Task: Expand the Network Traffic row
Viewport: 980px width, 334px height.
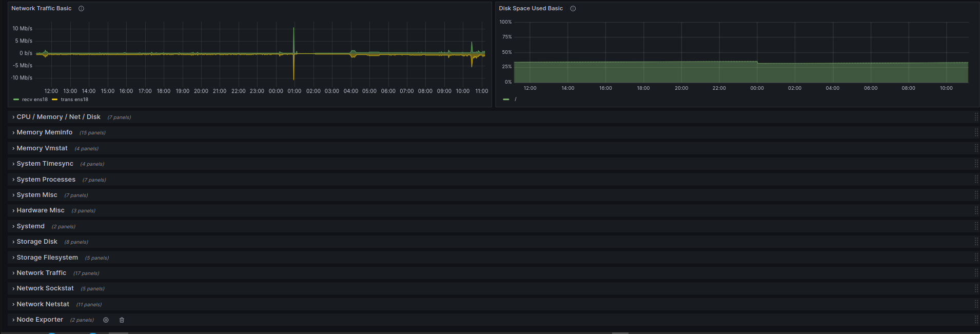Action: pyautogui.click(x=41, y=273)
